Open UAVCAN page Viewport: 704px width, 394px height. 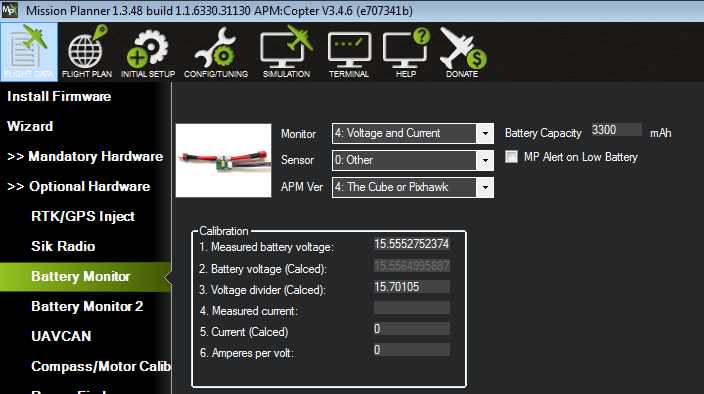[x=62, y=336]
